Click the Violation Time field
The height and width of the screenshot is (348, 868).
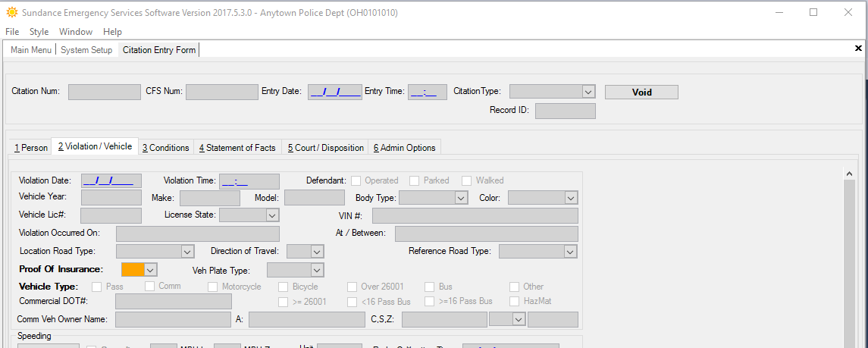249,181
